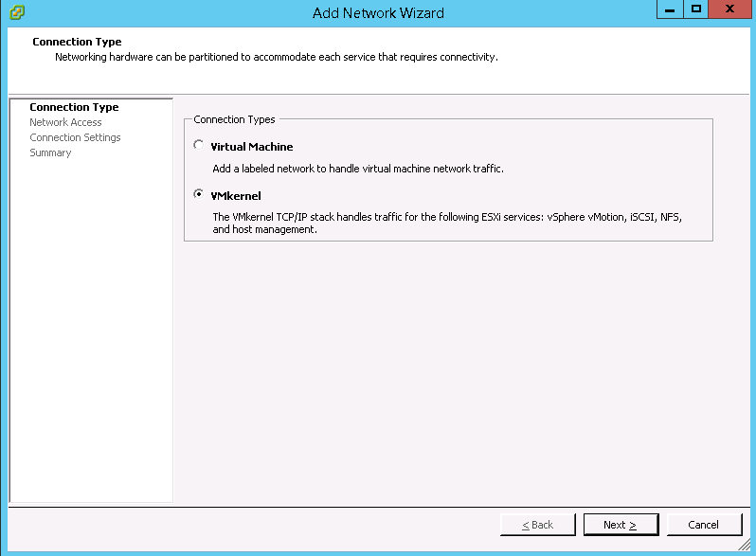Jump to the Connection Settings step
This screenshot has width=756, height=556.
(x=75, y=137)
